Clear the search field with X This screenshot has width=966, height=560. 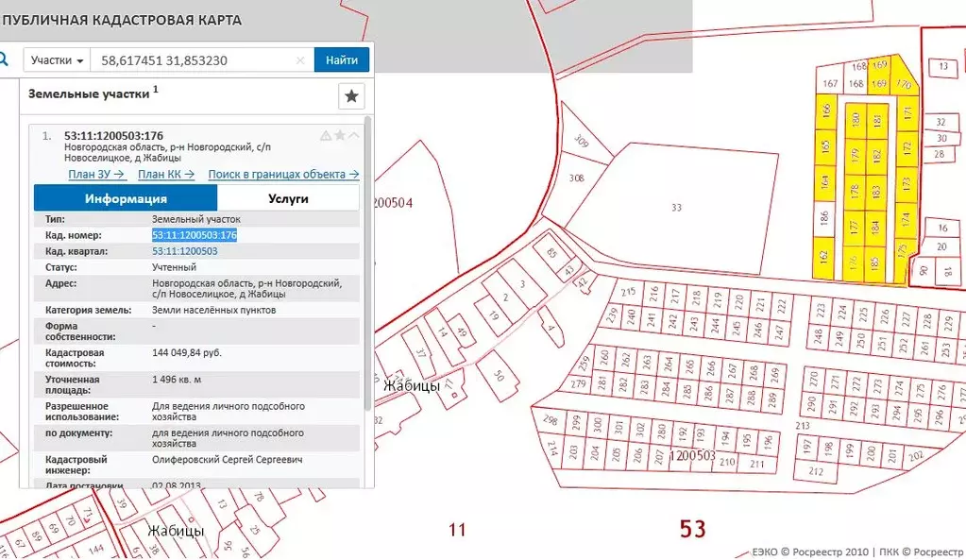tap(300, 60)
